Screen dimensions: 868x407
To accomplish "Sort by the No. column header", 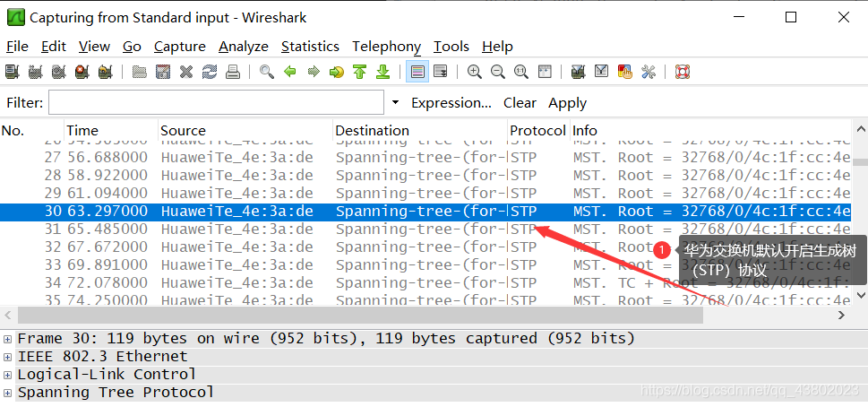I will click(32, 131).
